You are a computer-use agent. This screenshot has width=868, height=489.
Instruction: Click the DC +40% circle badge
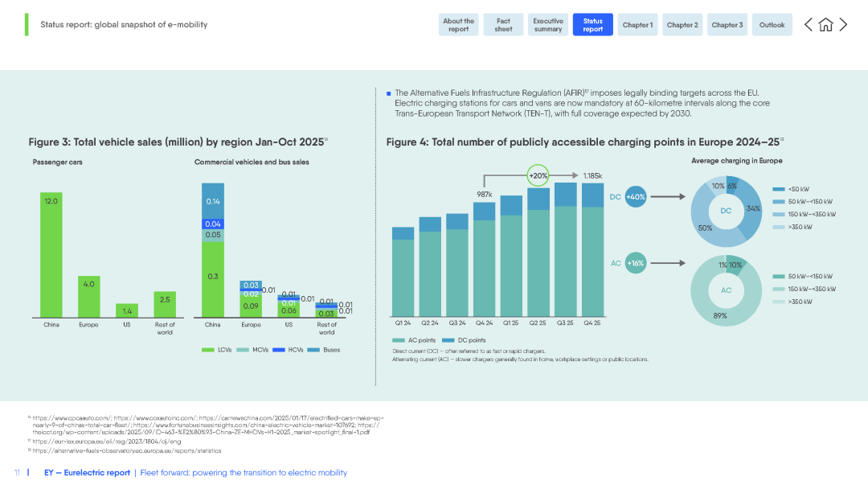click(x=636, y=196)
